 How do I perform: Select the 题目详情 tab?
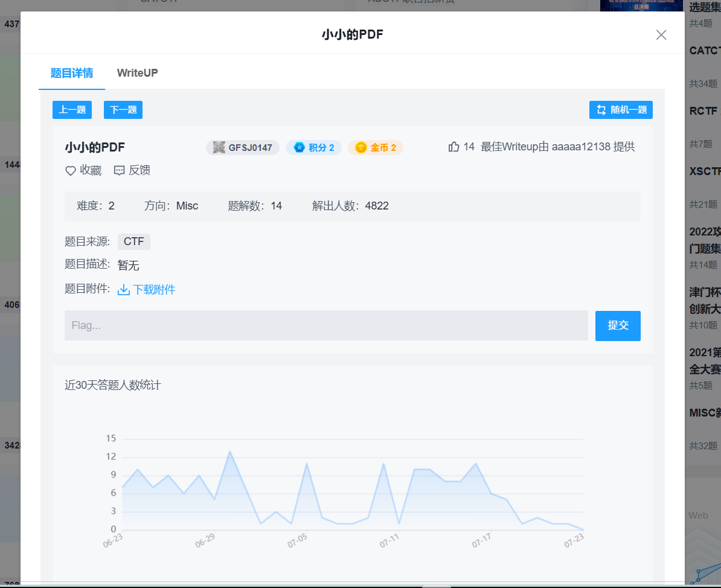coord(71,72)
